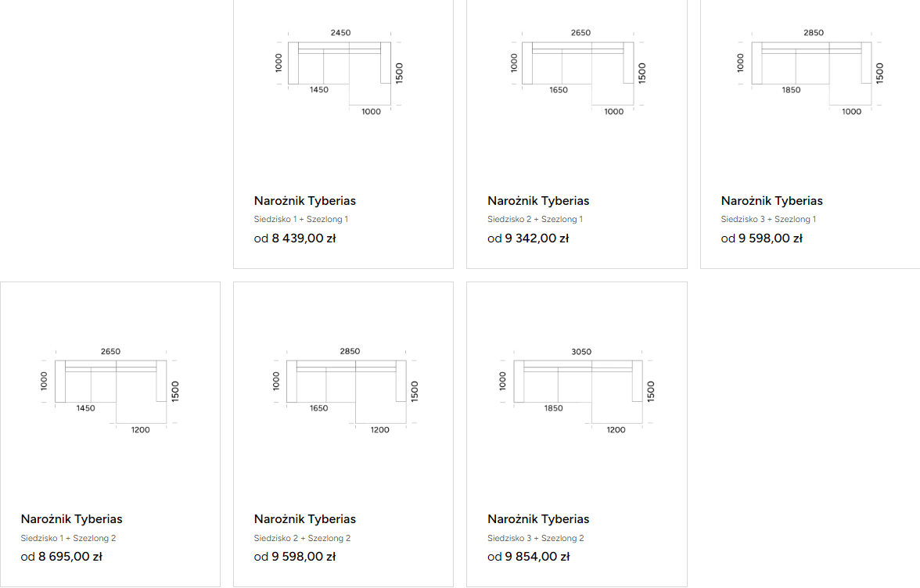Viewport: 920px width, 588px height.
Task: Click the Siedzisko 3 + Szezlong 2 subtitle
Action: pyautogui.click(x=536, y=538)
